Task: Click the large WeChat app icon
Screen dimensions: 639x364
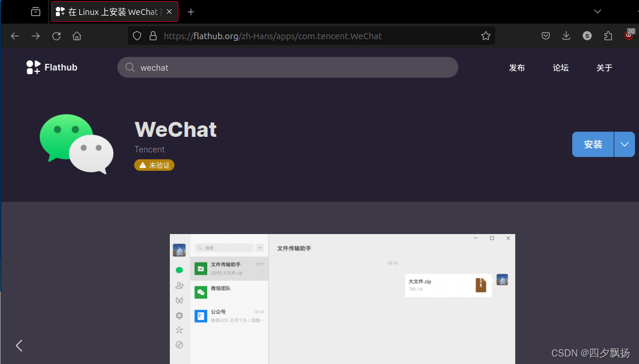Action: 77,144
